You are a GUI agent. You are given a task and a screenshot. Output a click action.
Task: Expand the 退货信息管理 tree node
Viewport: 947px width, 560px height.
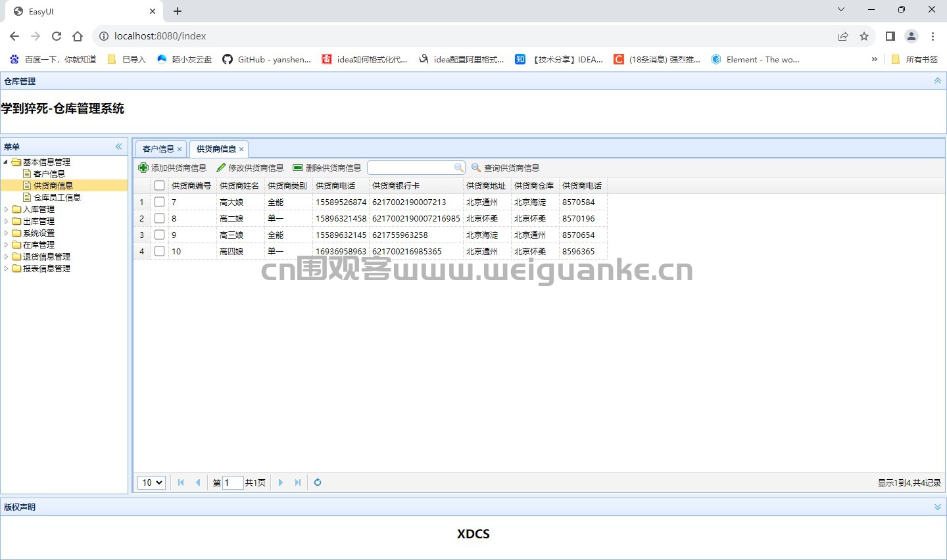click(x=6, y=256)
